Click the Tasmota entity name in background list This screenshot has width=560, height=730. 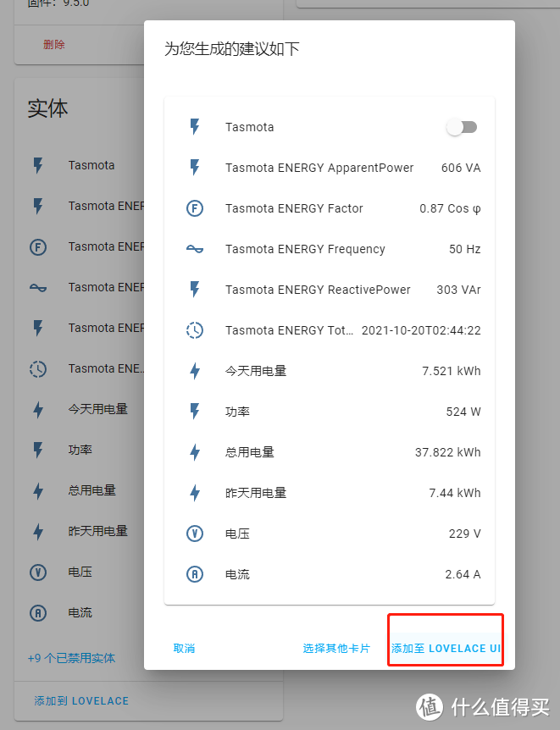pyautogui.click(x=91, y=165)
